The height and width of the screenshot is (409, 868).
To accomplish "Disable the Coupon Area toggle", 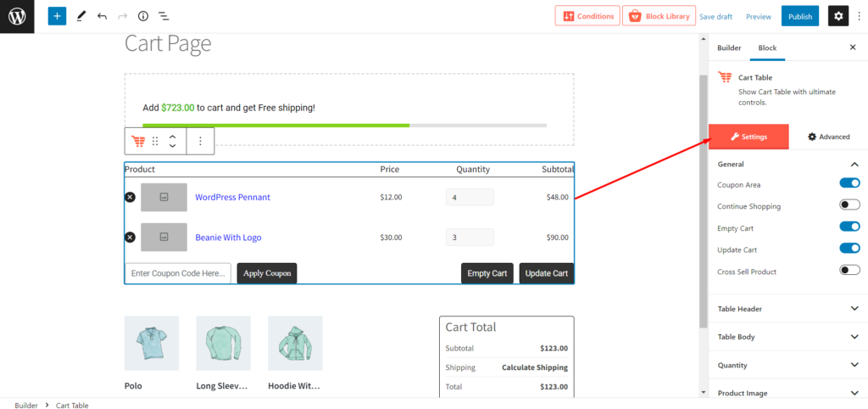I will click(849, 183).
